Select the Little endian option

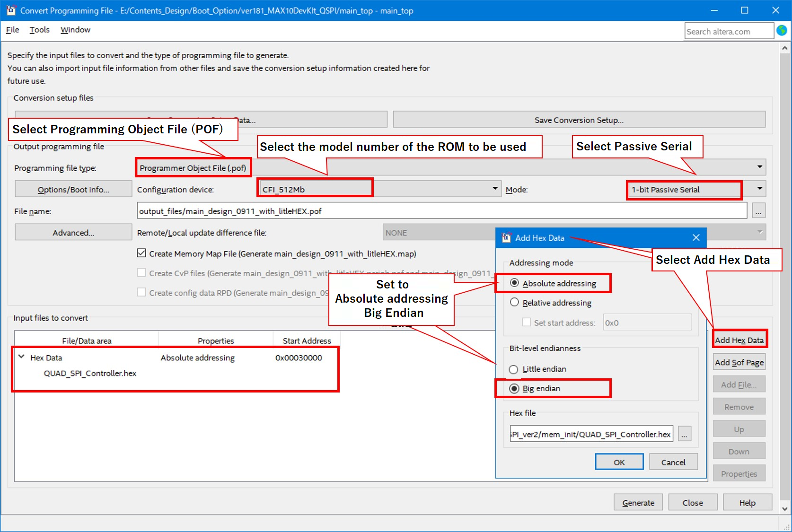tap(513, 369)
